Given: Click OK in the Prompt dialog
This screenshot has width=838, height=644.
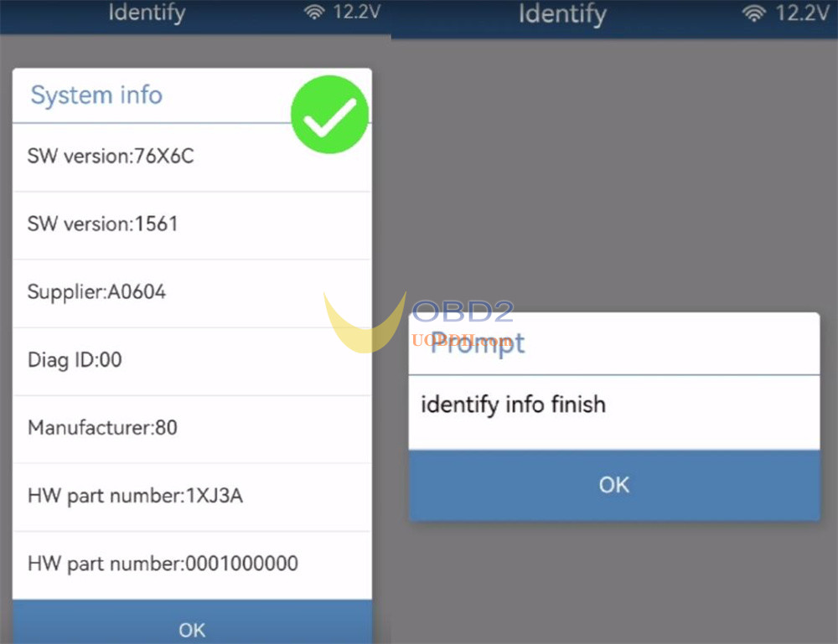Looking at the screenshot, I should pyautogui.click(x=614, y=485).
